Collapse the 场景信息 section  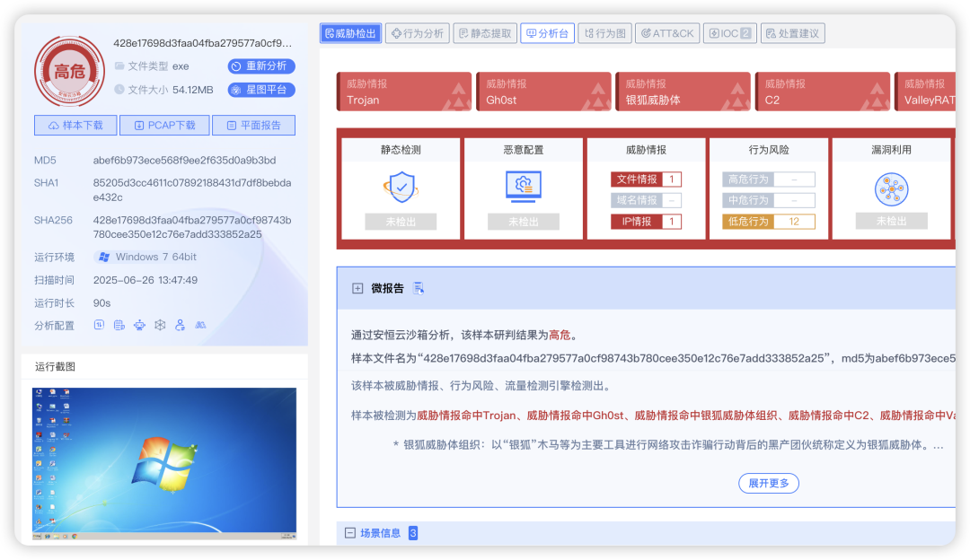point(350,533)
